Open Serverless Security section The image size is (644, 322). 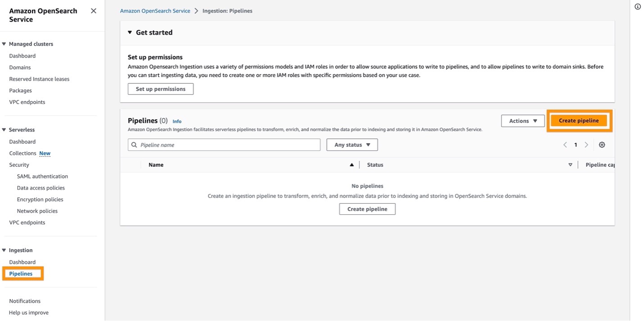click(x=19, y=165)
